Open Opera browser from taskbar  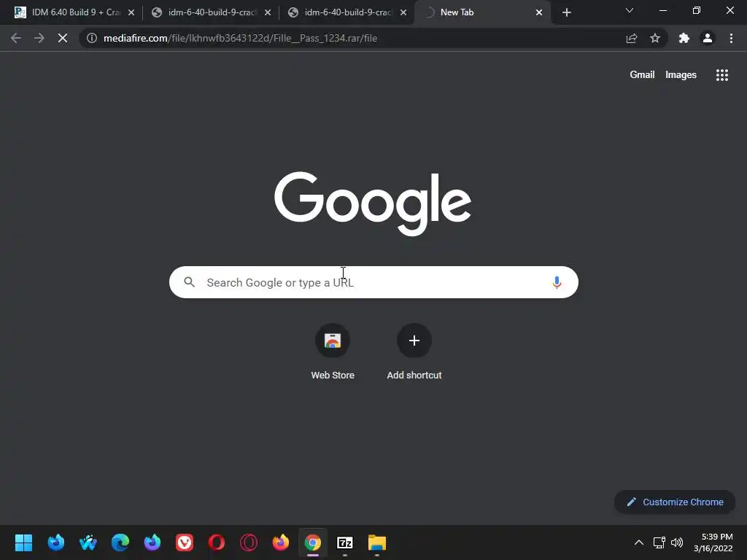[216, 542]
